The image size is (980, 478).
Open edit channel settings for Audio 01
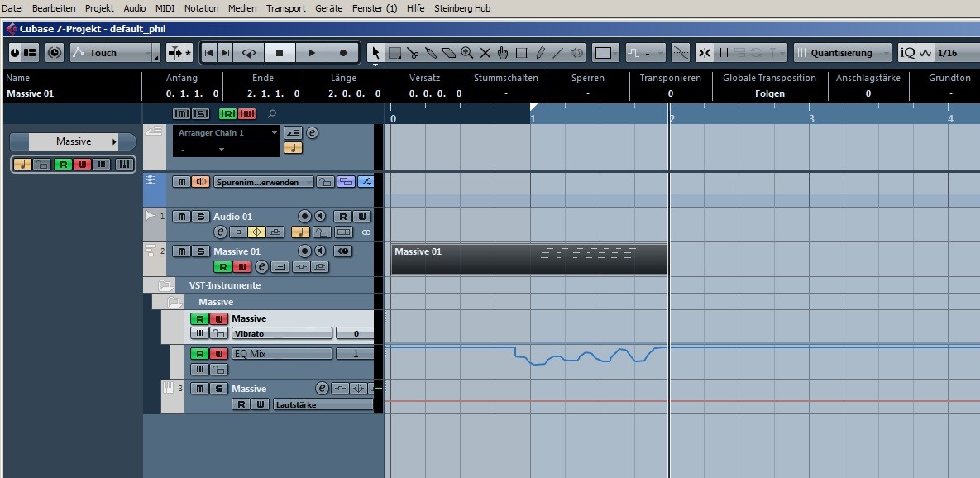(x=220, y=232)
